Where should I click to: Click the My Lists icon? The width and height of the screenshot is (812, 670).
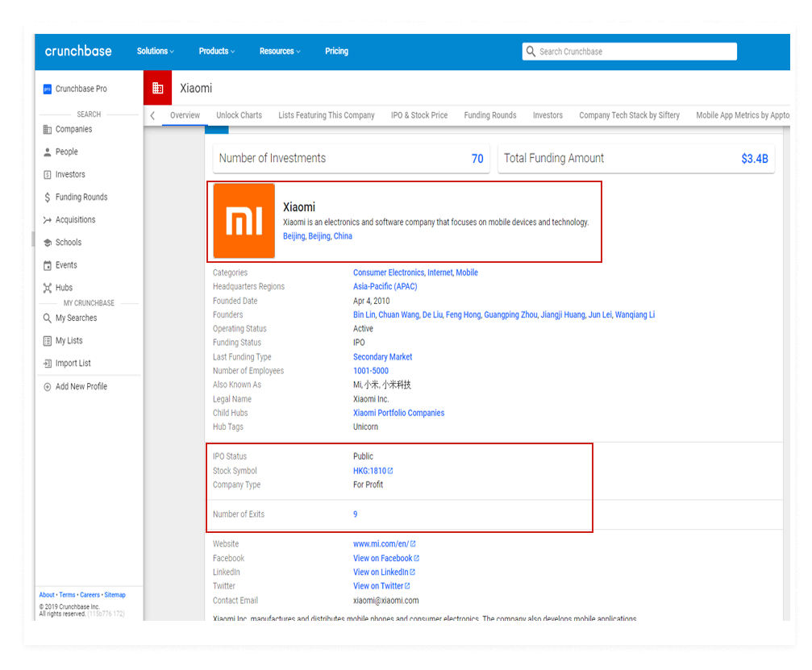(x=47, y=341)
